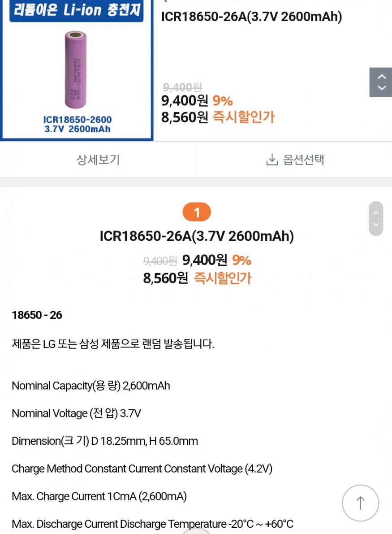Image resolution: width=392 pixels, height=534 pixels.
Task: Open the 옵션선택 tab
Action: [295, 159]
